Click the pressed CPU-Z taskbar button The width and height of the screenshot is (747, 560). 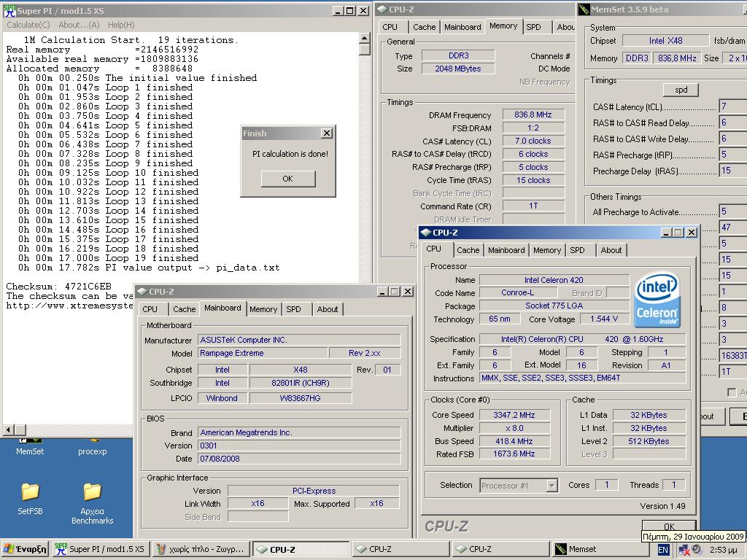(x=301, y=549)
